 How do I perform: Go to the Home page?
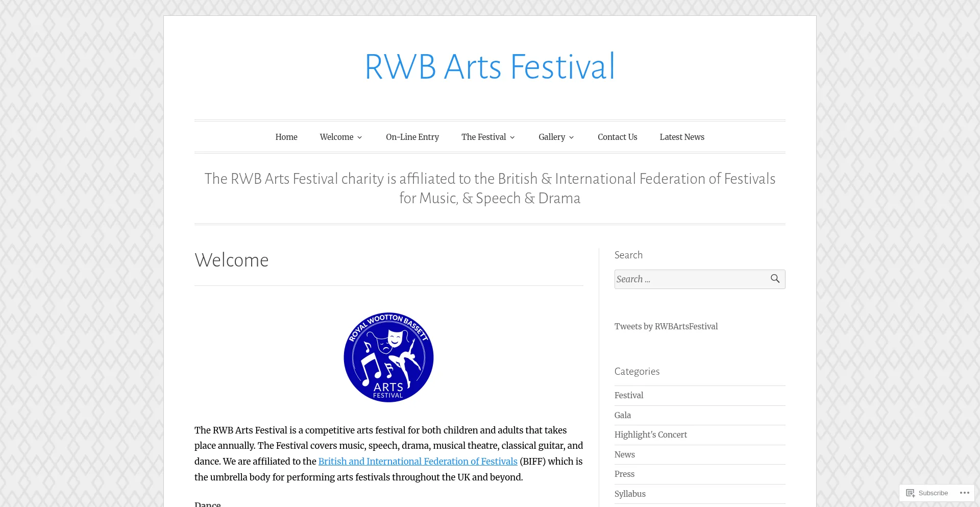coord(286,137)
